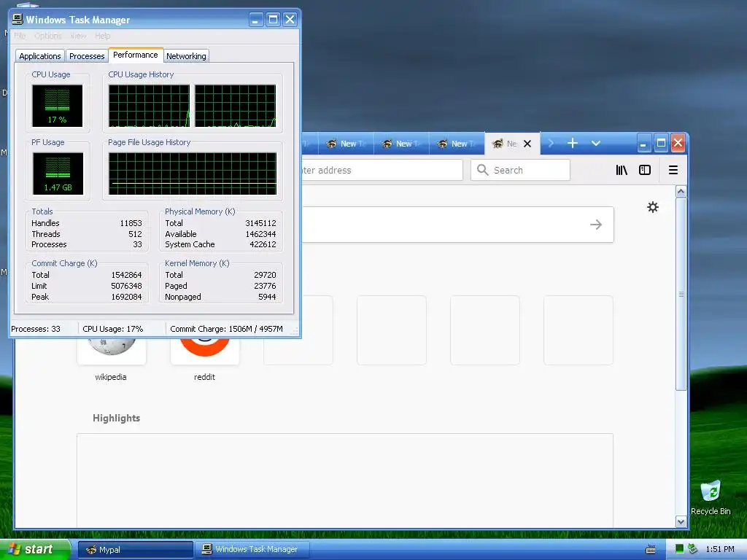Switch to the Mypal taskbar button
747x560 pixels.
pos(135,550)
